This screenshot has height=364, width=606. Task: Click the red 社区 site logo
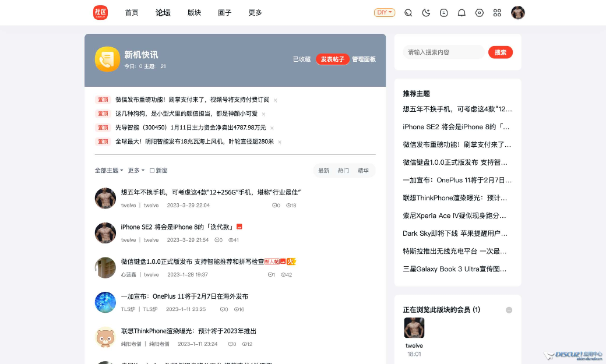[100, 12]
